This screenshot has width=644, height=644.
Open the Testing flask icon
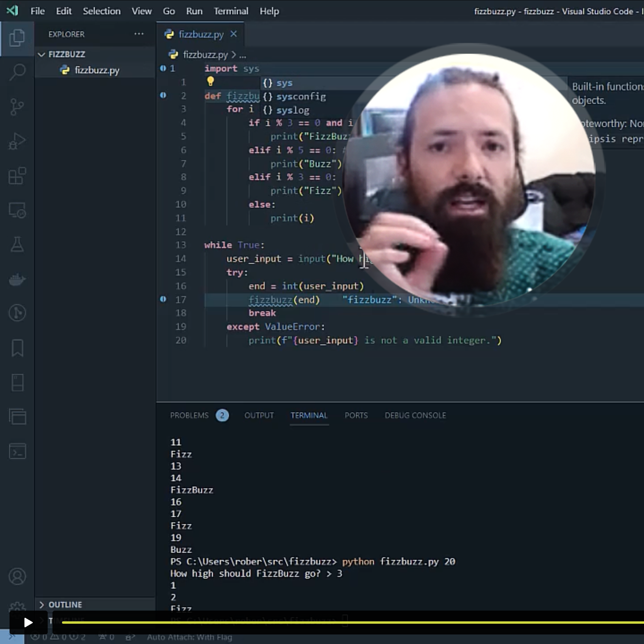pos(17,244)
